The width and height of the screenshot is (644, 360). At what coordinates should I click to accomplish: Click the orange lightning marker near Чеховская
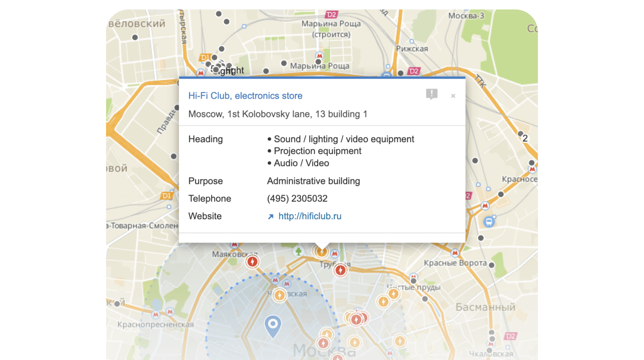[279, 296]
